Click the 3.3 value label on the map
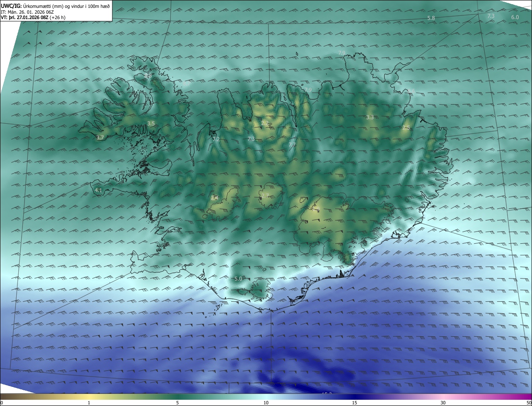The image size is (532, 406). 369,117
